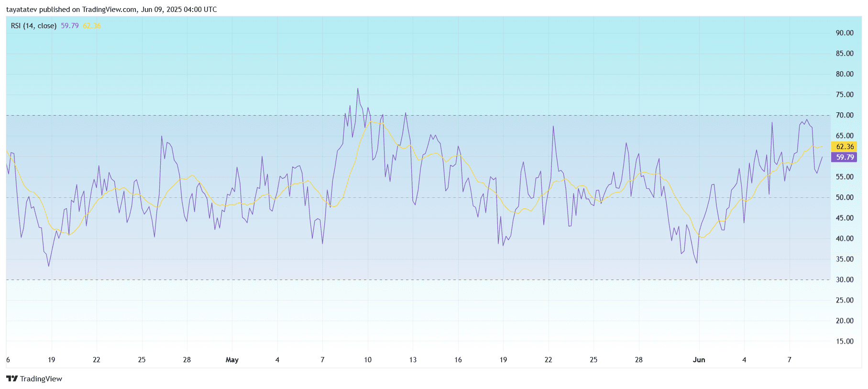
Task: Click the 80.00 scale label
Action: [x=845, y=74]
